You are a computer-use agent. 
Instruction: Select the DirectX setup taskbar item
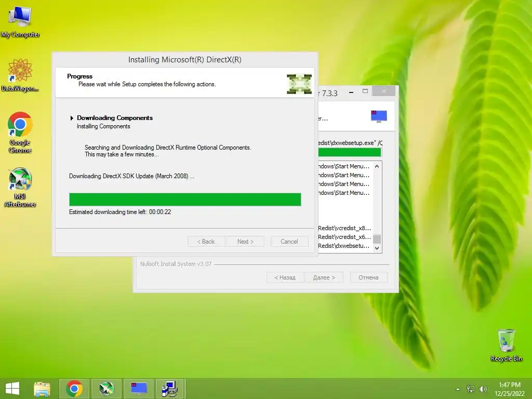click(x=170, y=389)
